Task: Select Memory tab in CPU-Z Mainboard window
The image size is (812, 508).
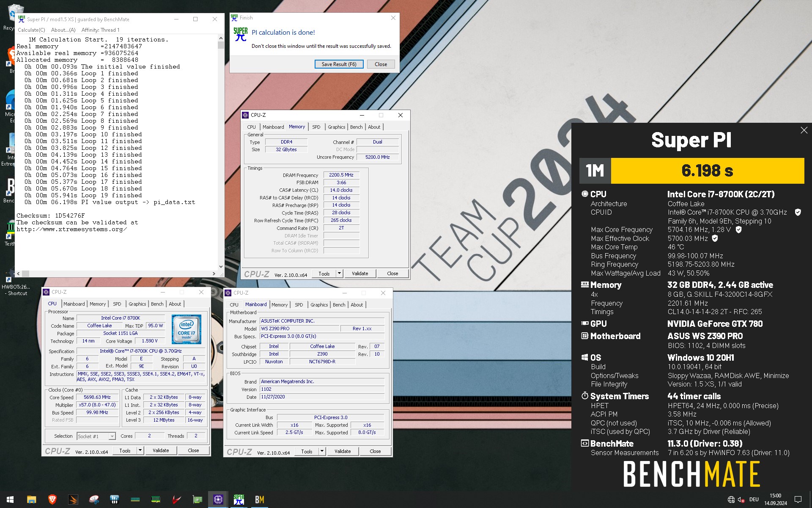Action: coord(279,305)
